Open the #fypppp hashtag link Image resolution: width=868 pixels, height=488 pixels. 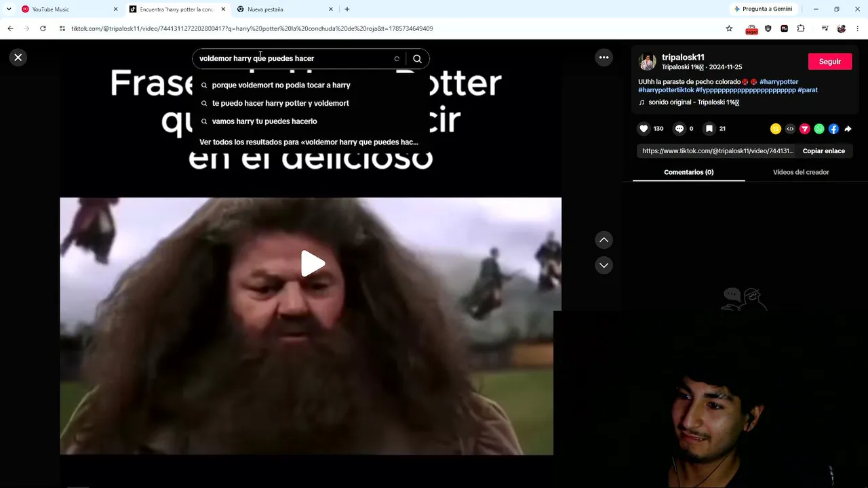pyautogui.click(x=746, y=90)
